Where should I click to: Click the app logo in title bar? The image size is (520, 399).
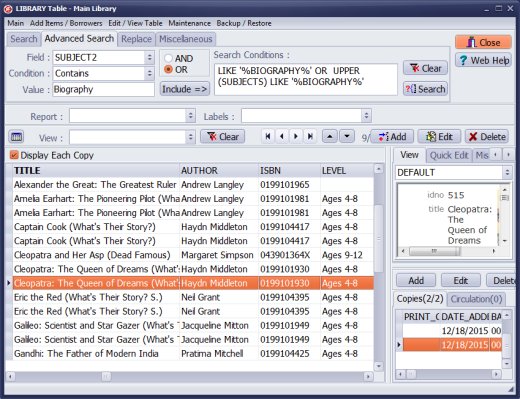tap(8, 9)
